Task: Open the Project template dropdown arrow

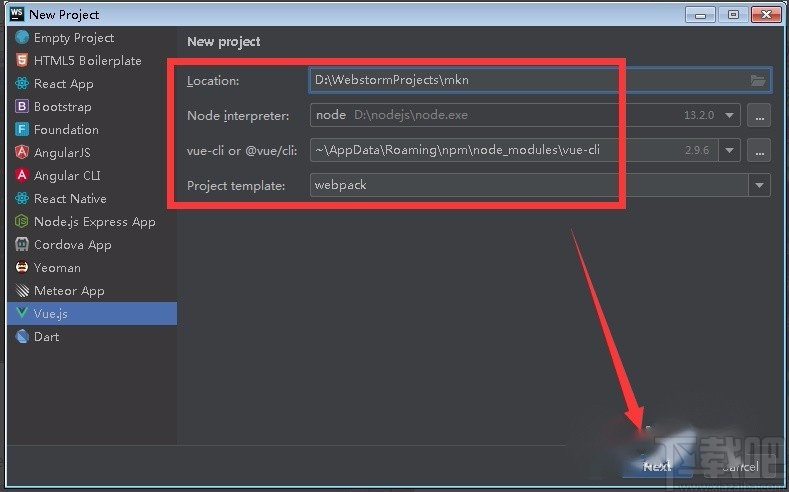Action: [x=759, y=185]
